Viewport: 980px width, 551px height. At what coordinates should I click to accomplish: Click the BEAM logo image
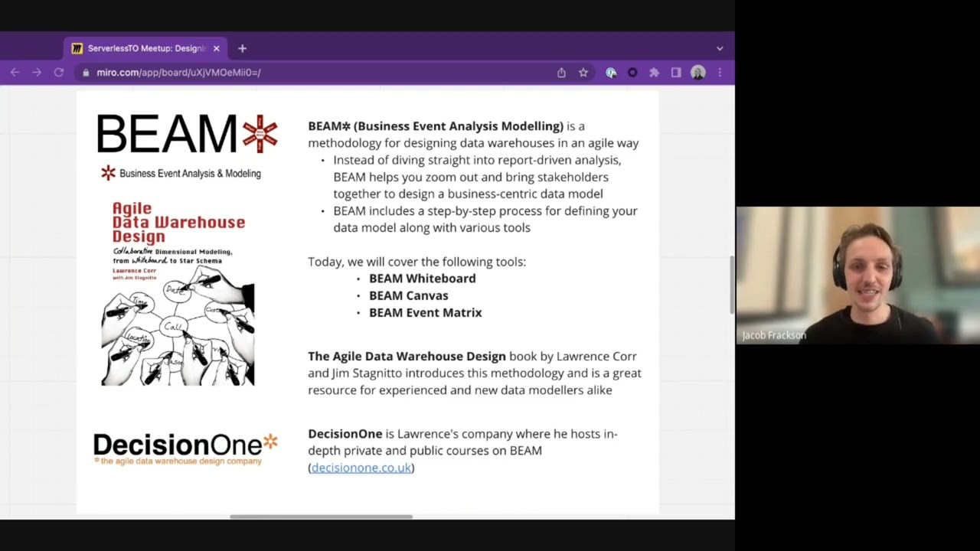coord(187,134)
